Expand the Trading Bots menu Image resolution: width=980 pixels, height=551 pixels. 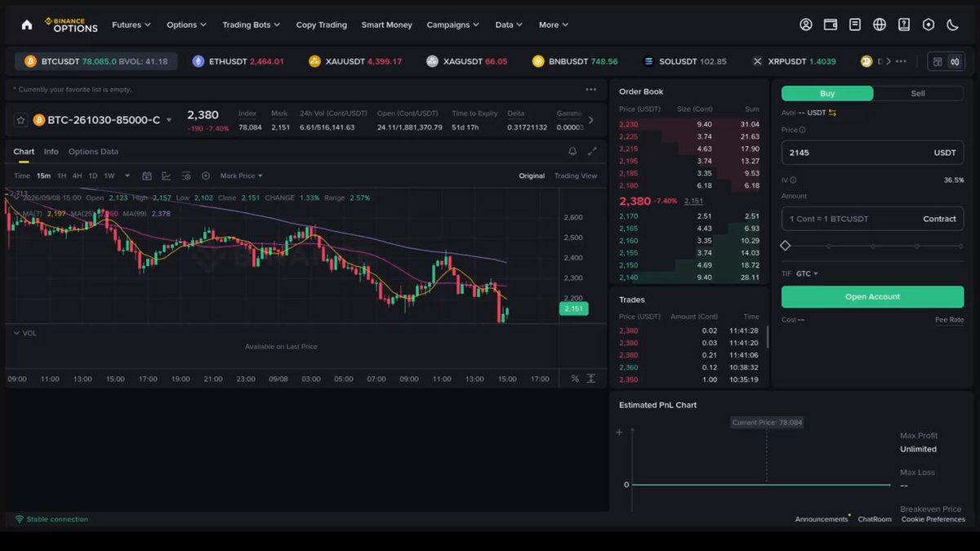(252, 24)
